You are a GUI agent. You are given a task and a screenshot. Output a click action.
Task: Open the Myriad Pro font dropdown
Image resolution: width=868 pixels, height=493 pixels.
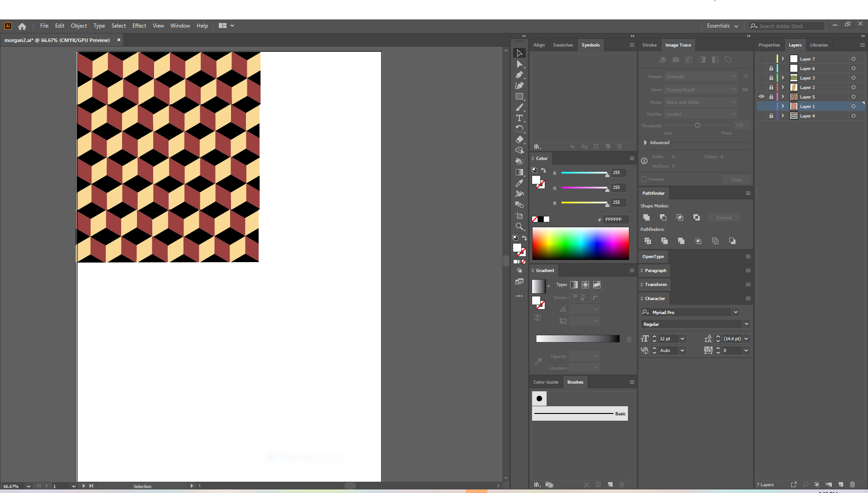pos(736,312)
